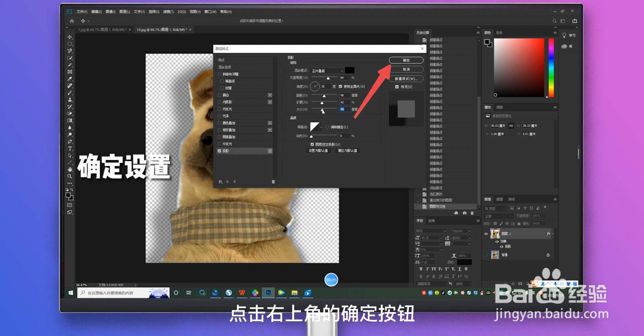
Task: Tick the 颜色叠加 checkbox
Action: (x=219, y=123)
